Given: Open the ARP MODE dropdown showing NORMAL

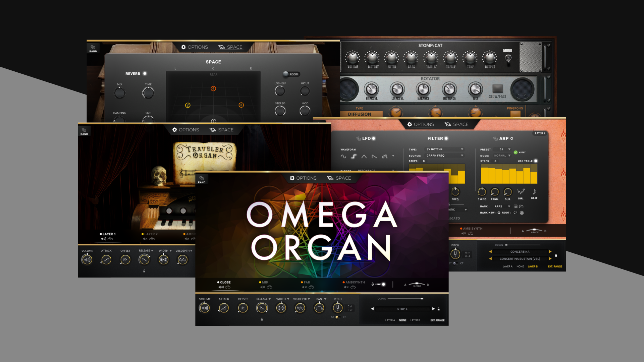Looking at the screenshot, I should 502,155.
